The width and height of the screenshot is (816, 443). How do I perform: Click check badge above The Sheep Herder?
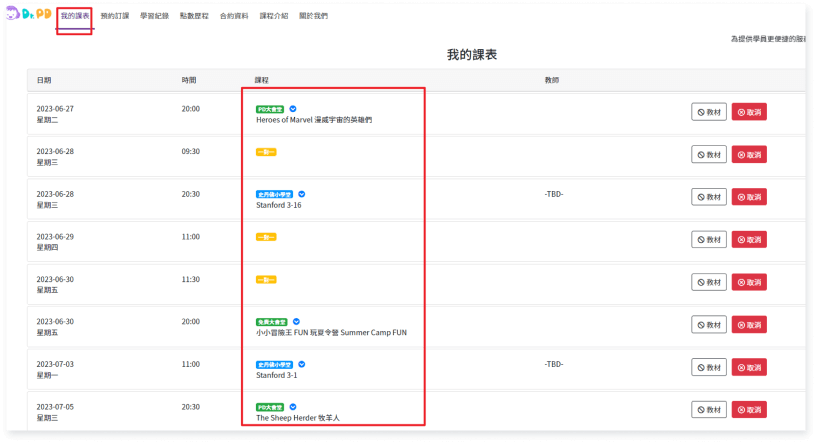tap(293, 407)
